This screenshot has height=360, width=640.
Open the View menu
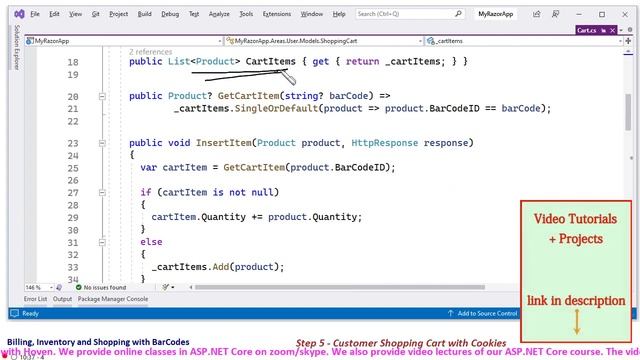tap(75, 14)
